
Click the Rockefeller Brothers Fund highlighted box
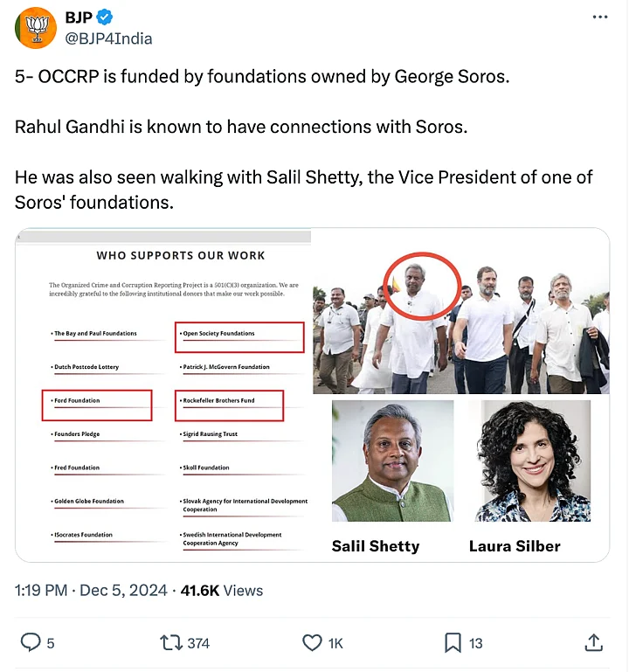(x=229, y=405)
